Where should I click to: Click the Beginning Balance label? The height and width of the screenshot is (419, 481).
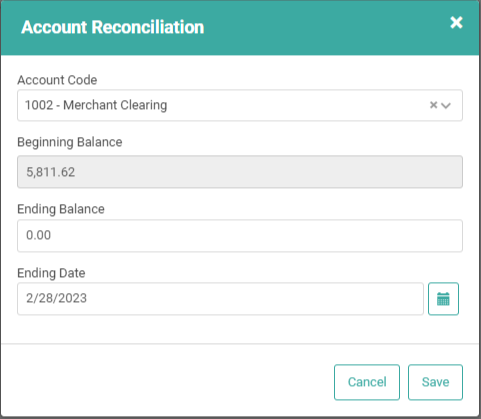70,142
